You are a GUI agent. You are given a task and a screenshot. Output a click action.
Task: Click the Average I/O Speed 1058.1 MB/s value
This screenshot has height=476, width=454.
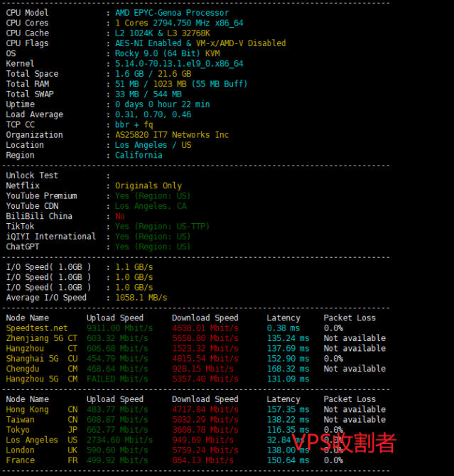coord(141,298)
